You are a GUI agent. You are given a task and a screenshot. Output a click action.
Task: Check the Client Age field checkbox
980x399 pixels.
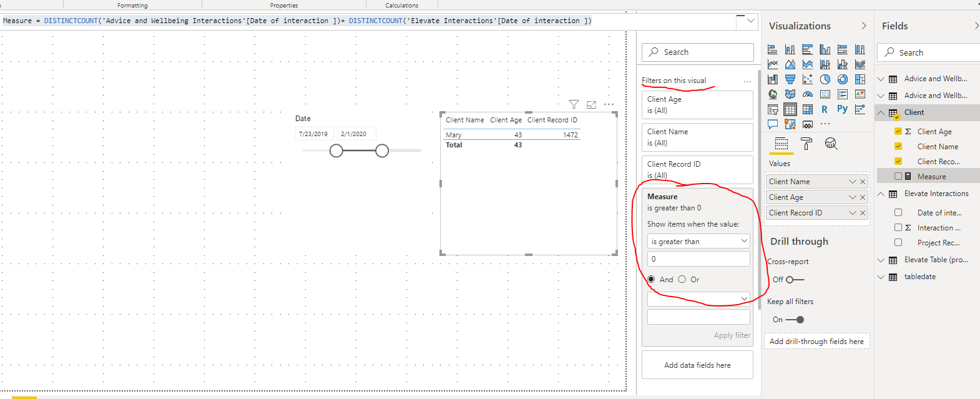[898, 131]
